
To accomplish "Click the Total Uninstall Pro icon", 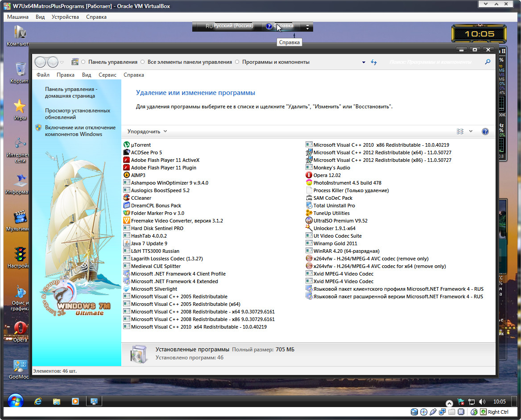I will (309, 206).
